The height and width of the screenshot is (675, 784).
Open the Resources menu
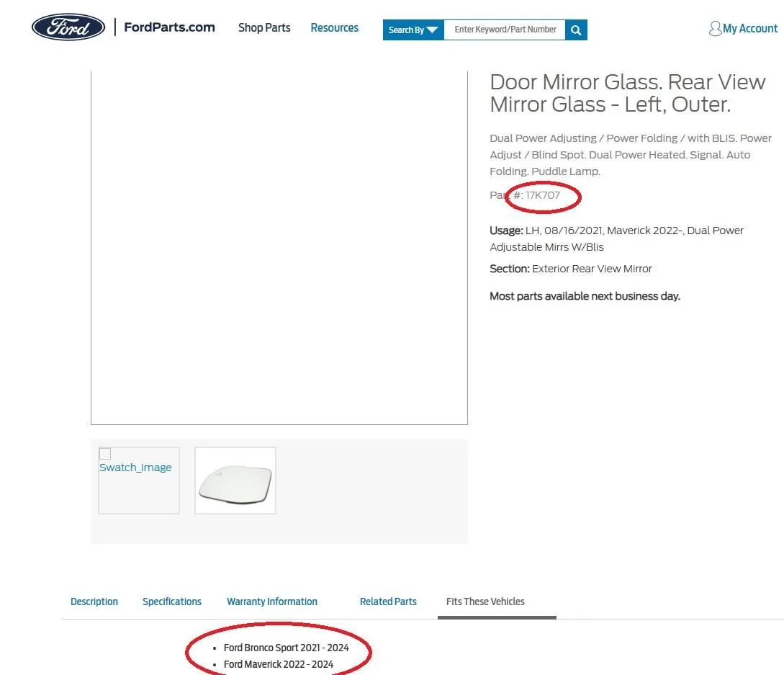[334, 28]
